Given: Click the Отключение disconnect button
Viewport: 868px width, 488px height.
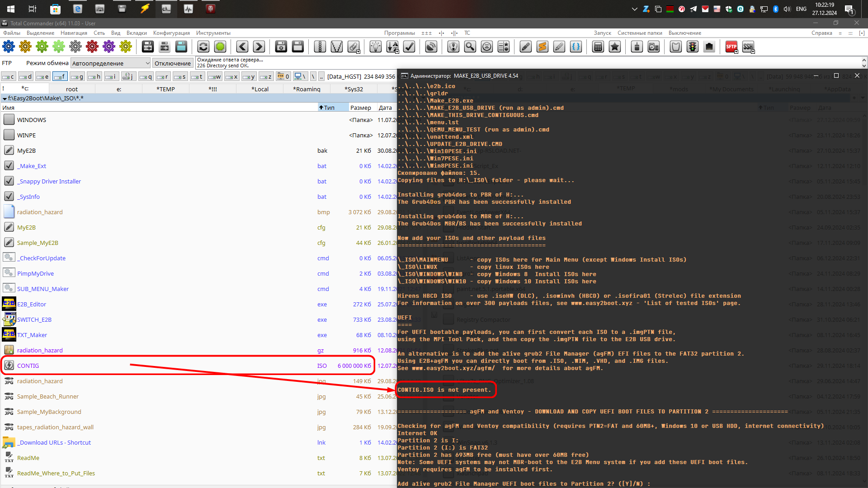Looking at the screenshot, I should [173, 63].
